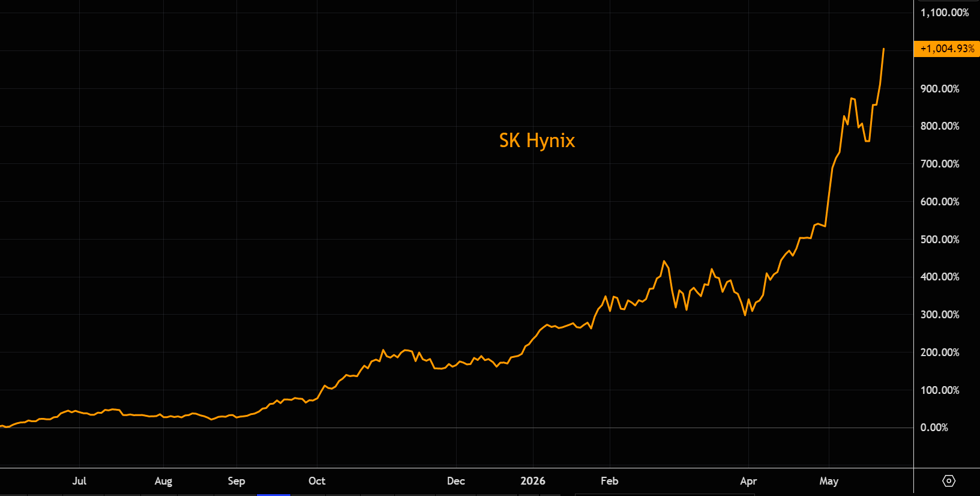Click the 700.00% price scale label

[x=940, y=164]
